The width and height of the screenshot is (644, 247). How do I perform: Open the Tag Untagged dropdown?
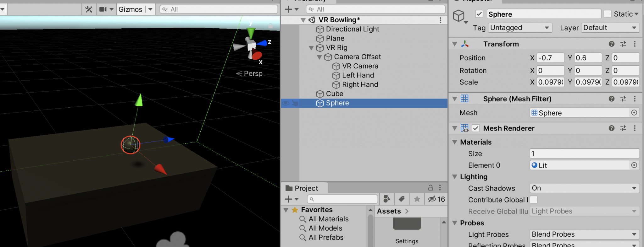tap(520, 28)
